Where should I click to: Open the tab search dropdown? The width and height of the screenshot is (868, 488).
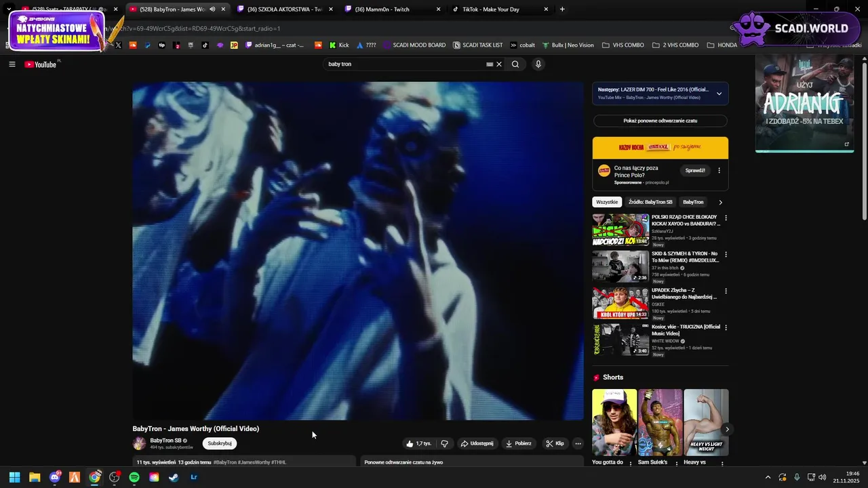pyautogui.click(x=9, y=9)
